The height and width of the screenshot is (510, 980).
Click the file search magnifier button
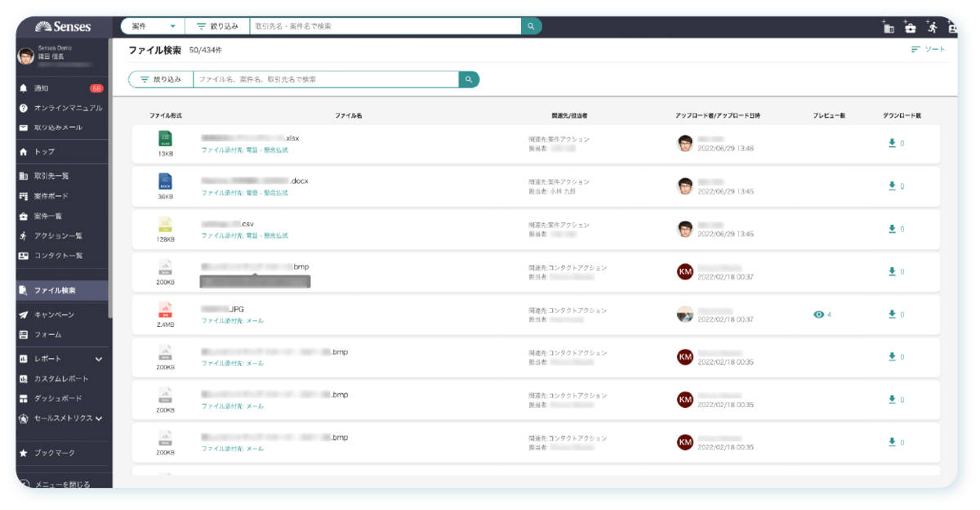(469, 79)
